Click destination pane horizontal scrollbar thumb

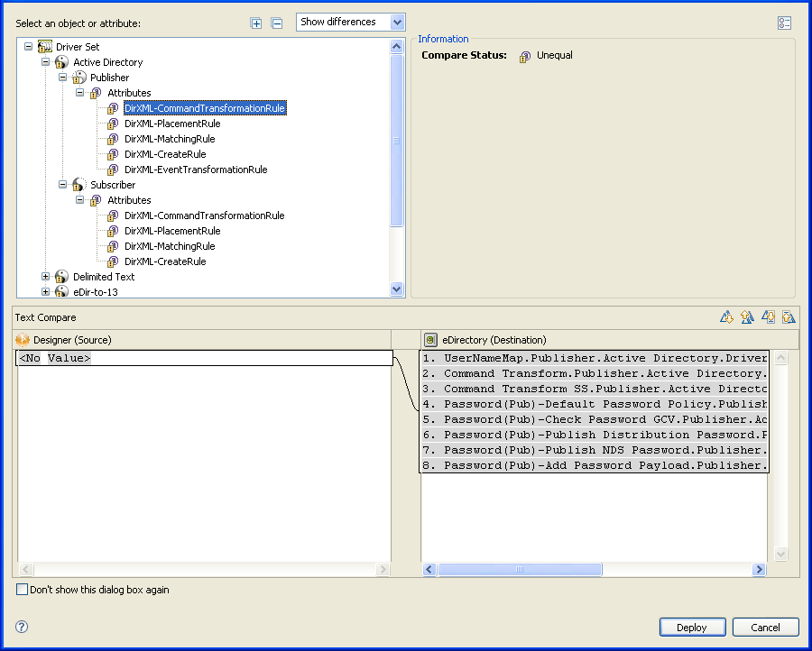pyautogui.click(x=520, y=569)
